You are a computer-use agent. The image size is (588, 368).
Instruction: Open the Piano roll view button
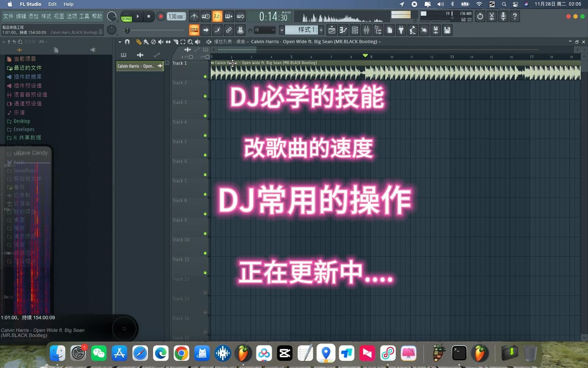tap(343, 30)
